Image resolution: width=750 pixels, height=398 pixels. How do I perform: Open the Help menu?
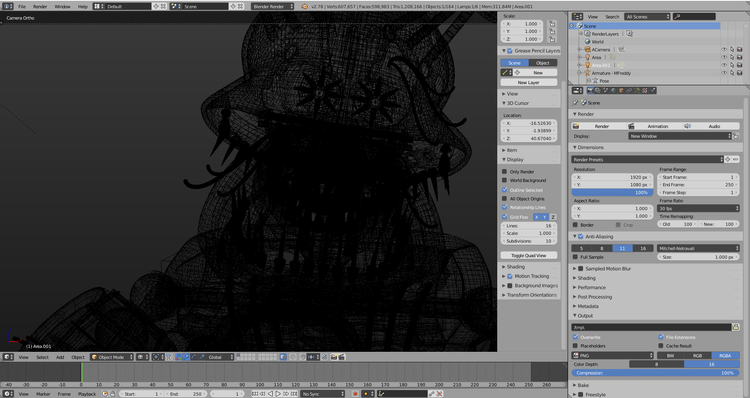(x=83, y=6)
